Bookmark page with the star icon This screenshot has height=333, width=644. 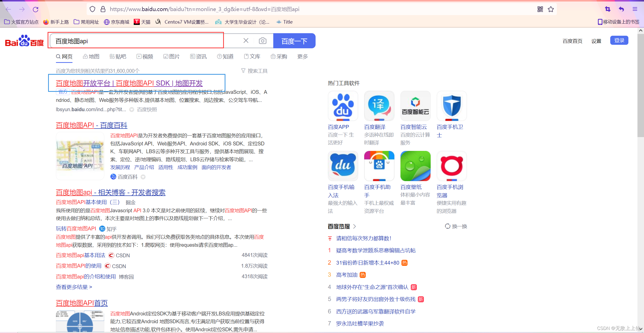click(x=551, y=9)
